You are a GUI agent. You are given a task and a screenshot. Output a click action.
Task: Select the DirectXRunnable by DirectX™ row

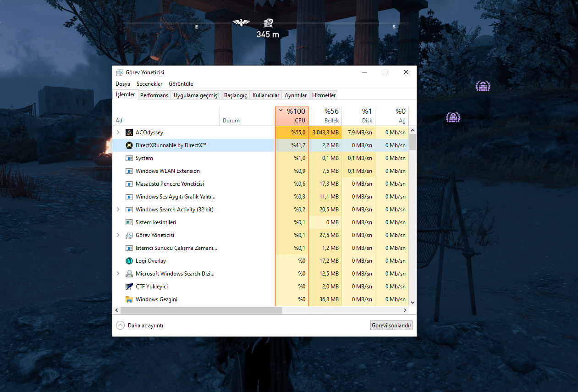(260, 145)
